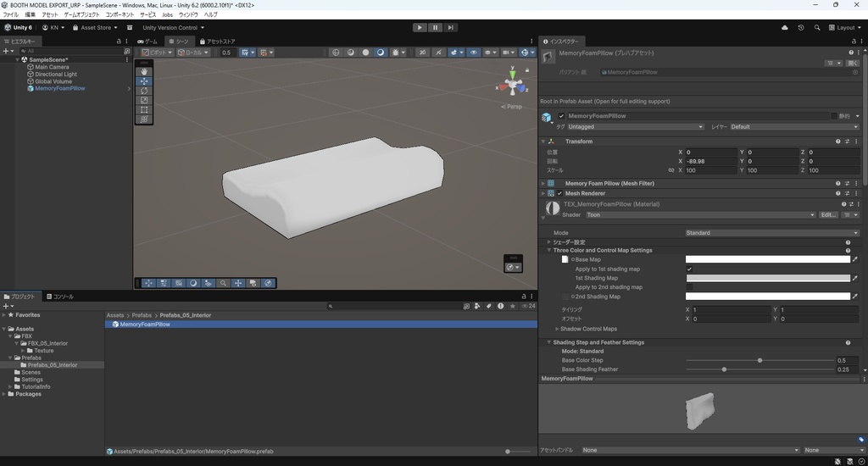Toggle Apply to 2nd shading map checkbox
The image size is (868, 466).
tap(689, 287)
